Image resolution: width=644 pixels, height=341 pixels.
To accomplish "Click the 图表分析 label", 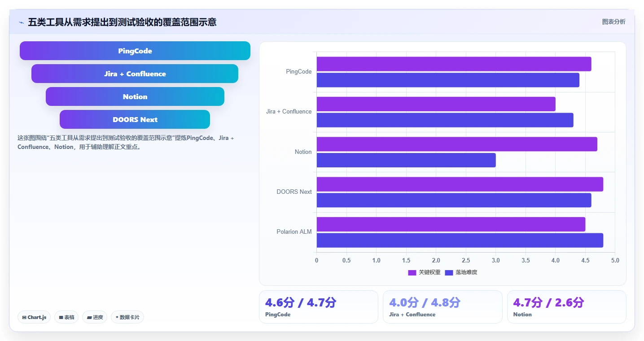I will coord(613,22).
